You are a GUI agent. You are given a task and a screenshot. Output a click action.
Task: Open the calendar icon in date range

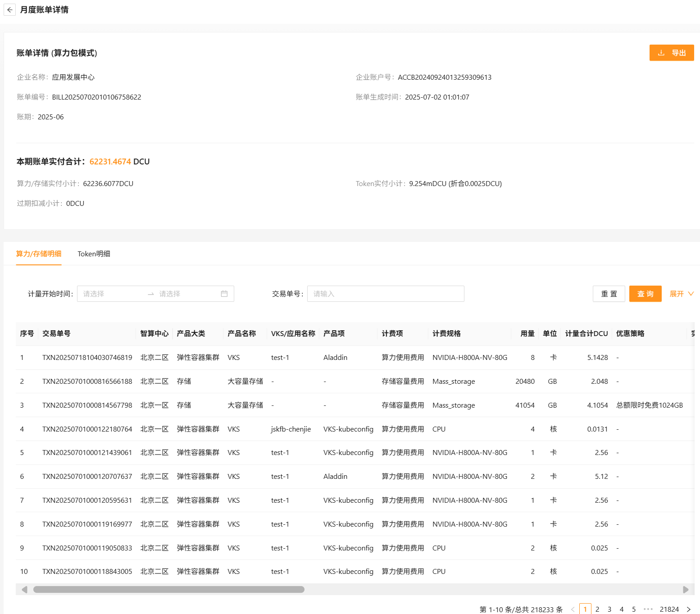point(224,294)
